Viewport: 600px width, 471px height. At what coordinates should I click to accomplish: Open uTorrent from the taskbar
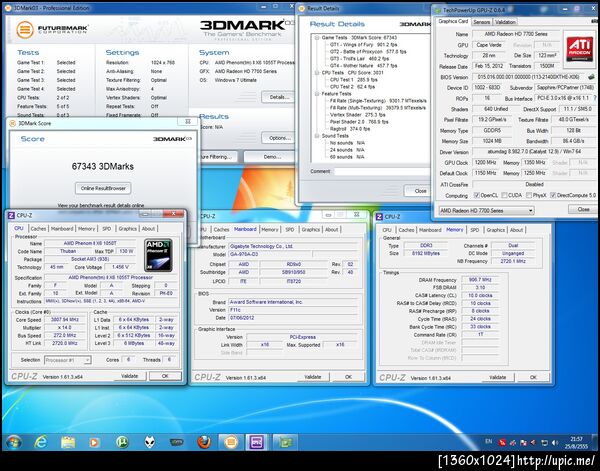[x=122, y=442]
